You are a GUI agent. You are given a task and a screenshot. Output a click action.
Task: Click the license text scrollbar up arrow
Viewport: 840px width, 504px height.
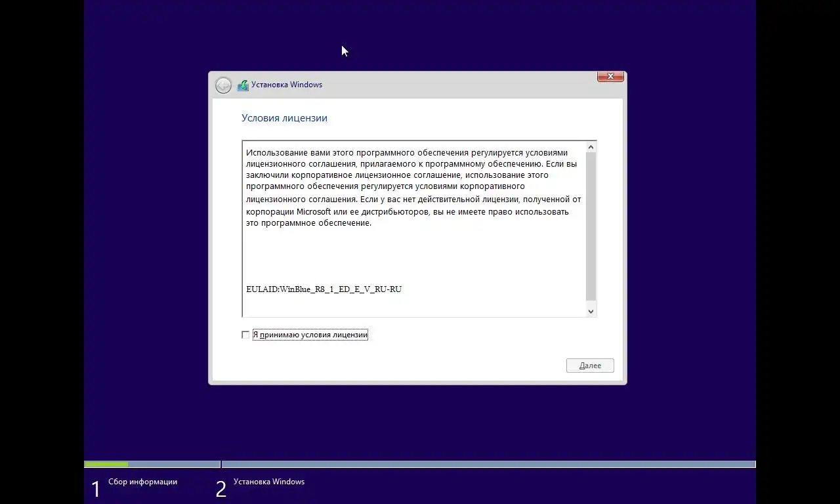[x=591, y=148]
